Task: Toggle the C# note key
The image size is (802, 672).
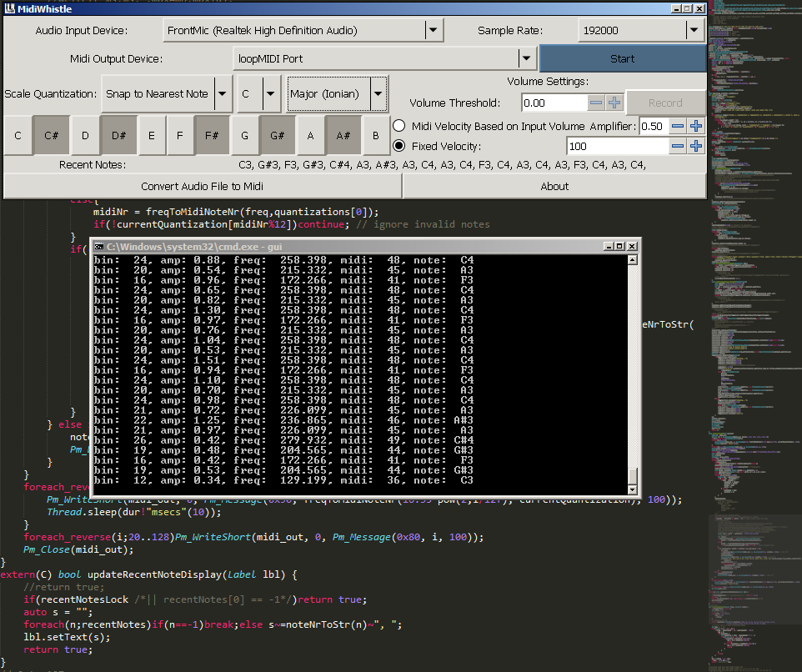Action: [51, 135]
